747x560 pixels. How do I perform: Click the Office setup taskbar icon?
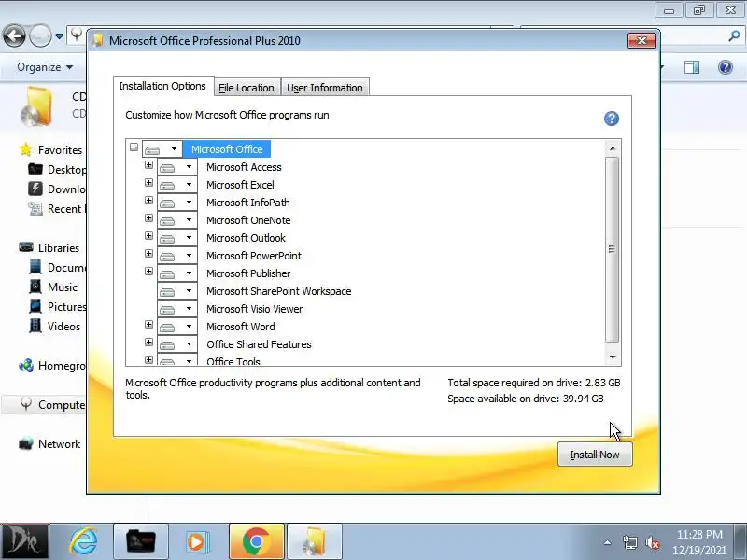click(315, 541)
